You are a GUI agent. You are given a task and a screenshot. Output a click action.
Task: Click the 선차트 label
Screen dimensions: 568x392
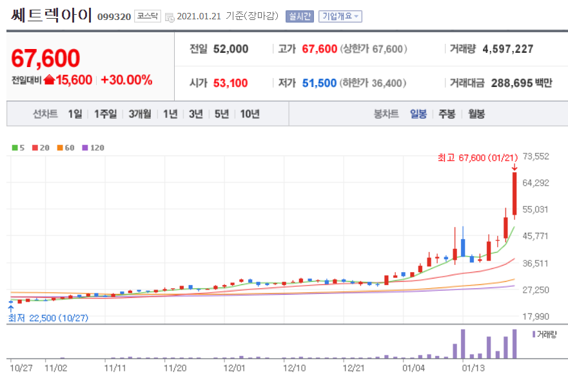pos(45,114)
